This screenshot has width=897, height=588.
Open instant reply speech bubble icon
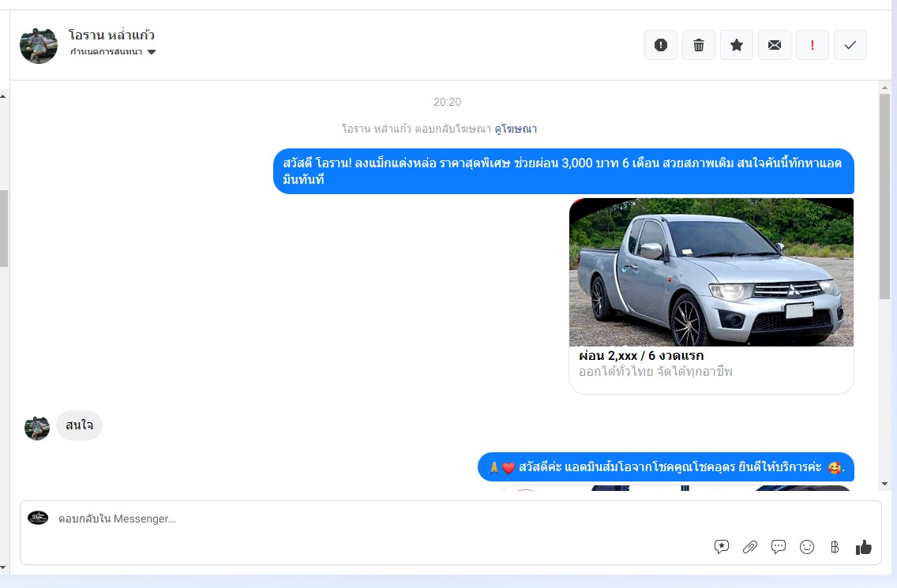779,546
